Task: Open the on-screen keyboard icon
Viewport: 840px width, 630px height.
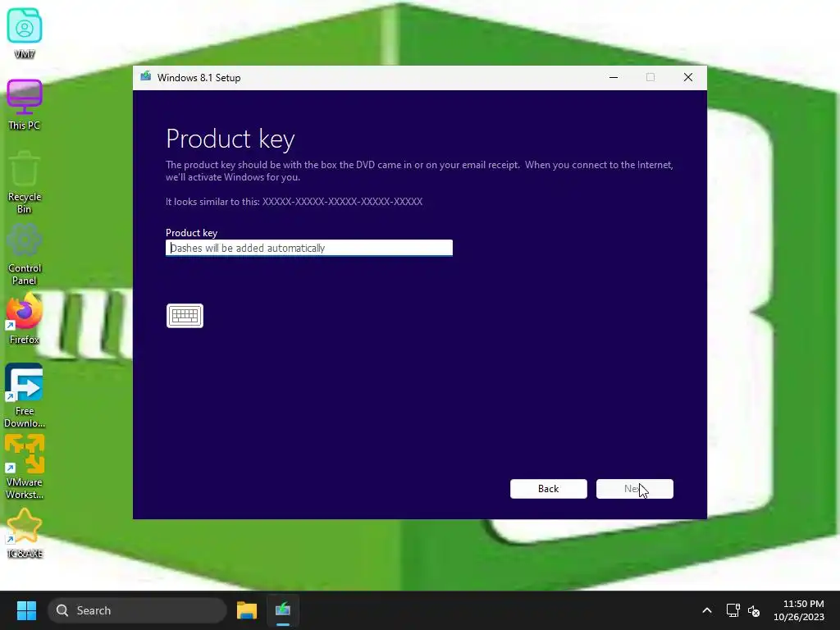Action: pyautogui.click(x=185, y=316)
